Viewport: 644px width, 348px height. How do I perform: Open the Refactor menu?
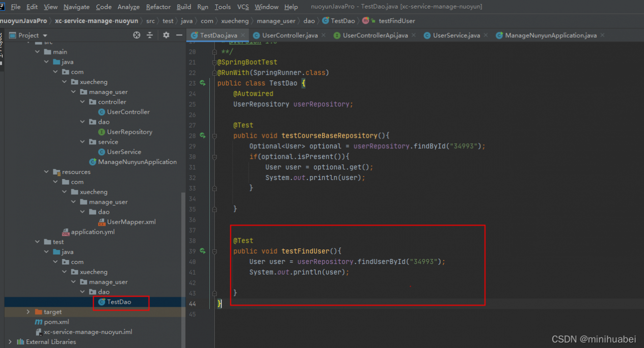click(158, 7)
